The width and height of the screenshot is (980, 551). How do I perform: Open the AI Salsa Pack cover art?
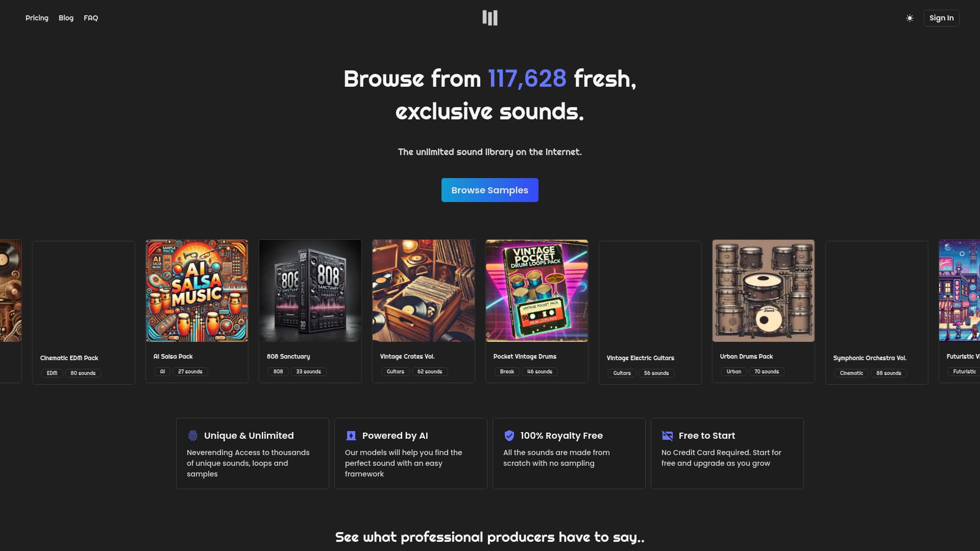(197, 291)
